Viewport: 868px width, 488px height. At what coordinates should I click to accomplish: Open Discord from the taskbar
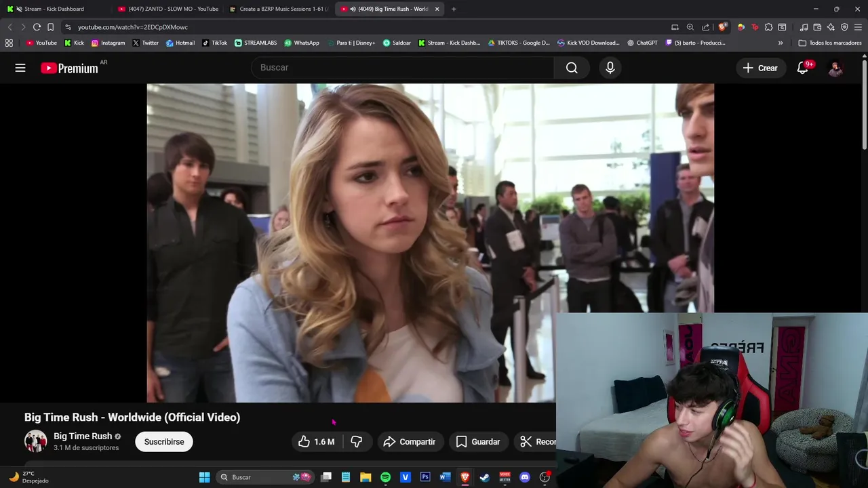[x=524, y=477]
